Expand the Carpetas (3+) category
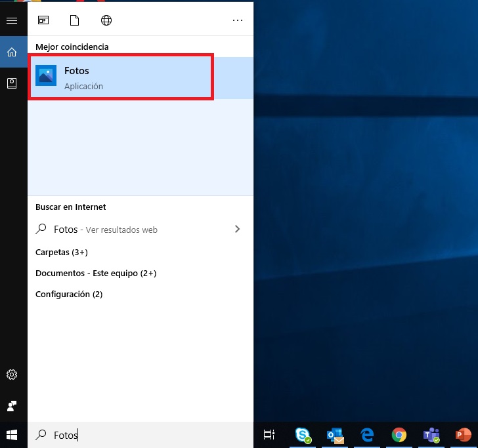The image size is (478, 448). (x=62, y=252)
